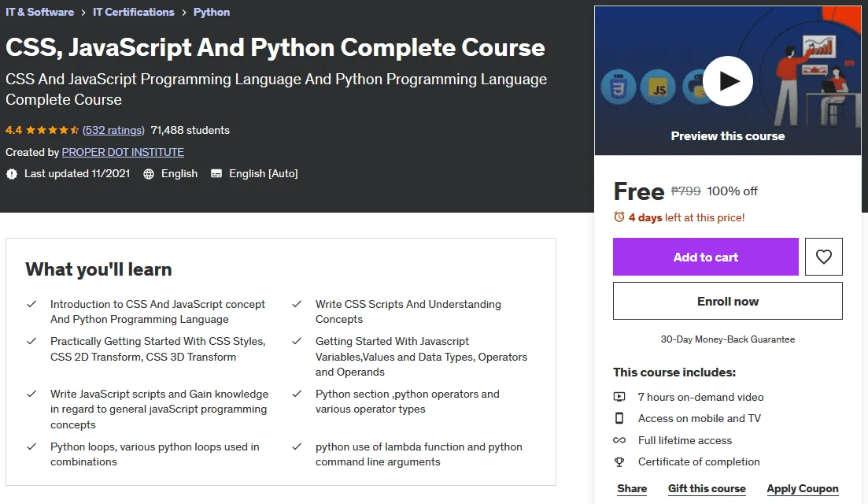Click the closed captions icon
The height and width of the screenshot is (504, 868).
pos(216,174)
